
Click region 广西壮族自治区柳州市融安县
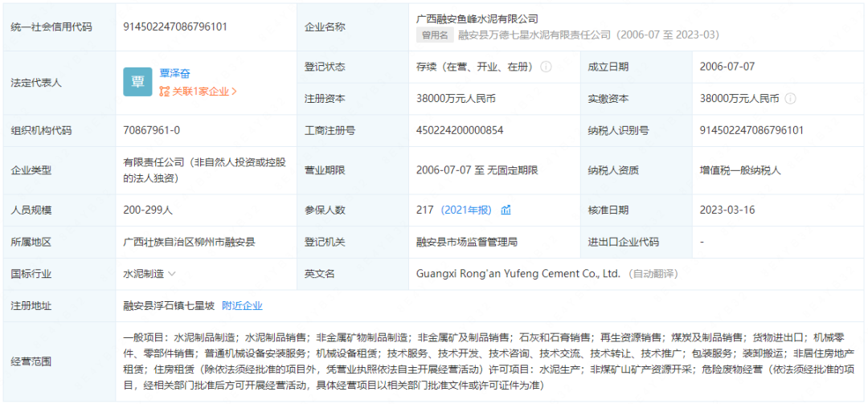pyautogui.click(x=189, y=242)
